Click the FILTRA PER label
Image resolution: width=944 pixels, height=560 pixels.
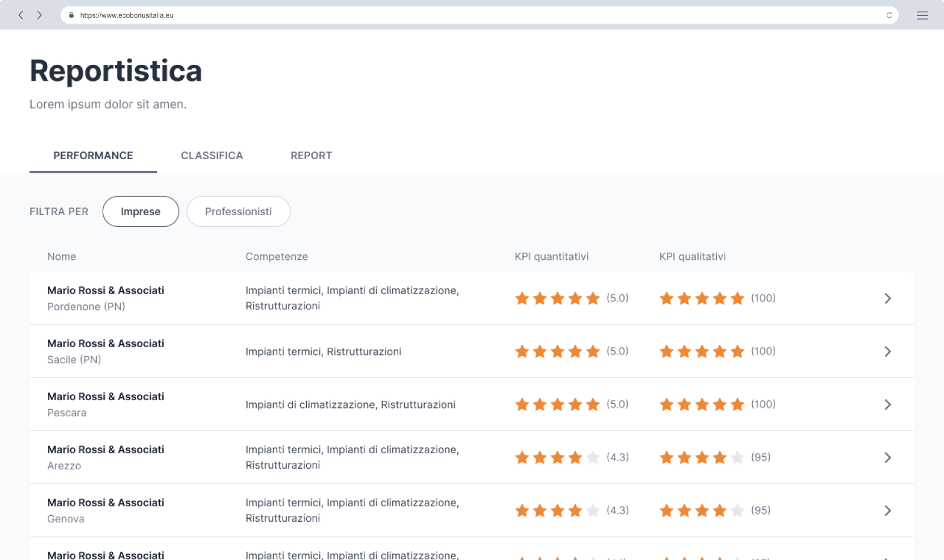pyautogui.click(x=59, y=212)
